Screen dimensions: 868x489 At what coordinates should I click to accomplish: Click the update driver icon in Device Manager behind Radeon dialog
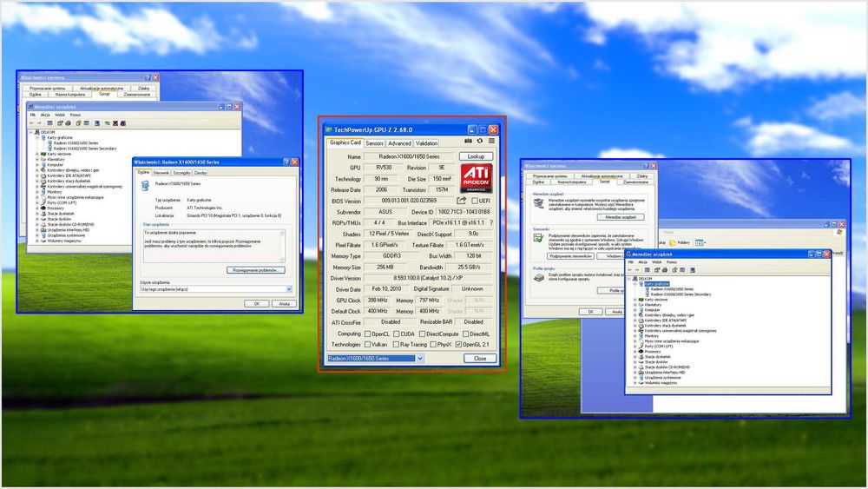pyautogui.click(x=108, y=123)
